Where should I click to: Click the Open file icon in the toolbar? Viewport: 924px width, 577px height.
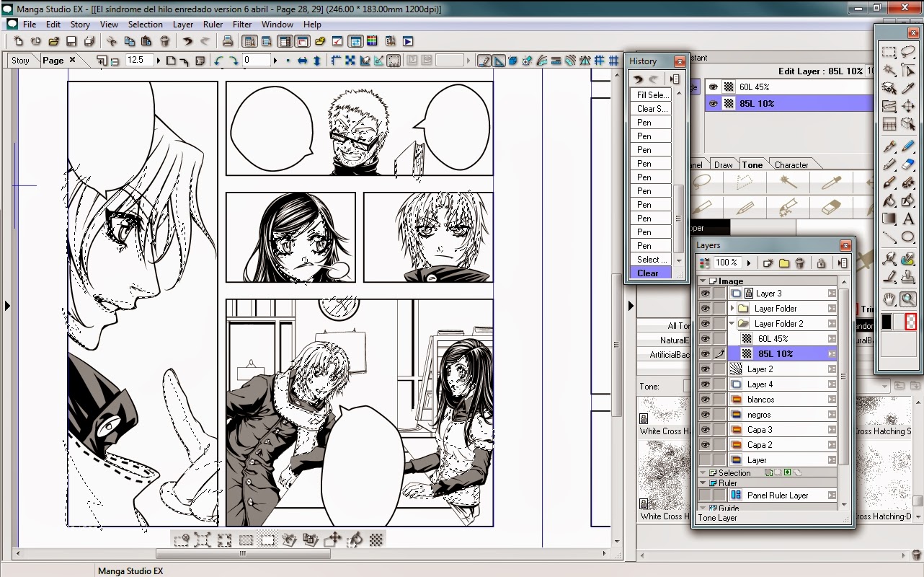pos(53,41)
